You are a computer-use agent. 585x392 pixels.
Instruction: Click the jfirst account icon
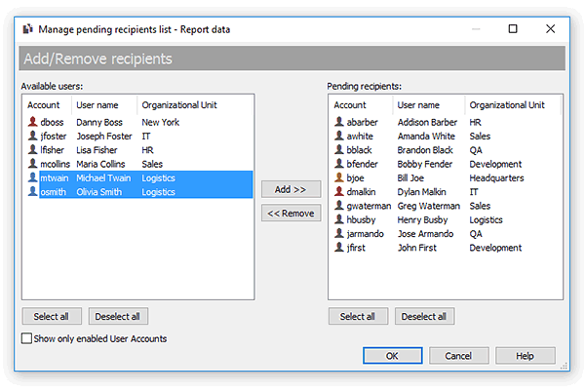click(338, 249)
